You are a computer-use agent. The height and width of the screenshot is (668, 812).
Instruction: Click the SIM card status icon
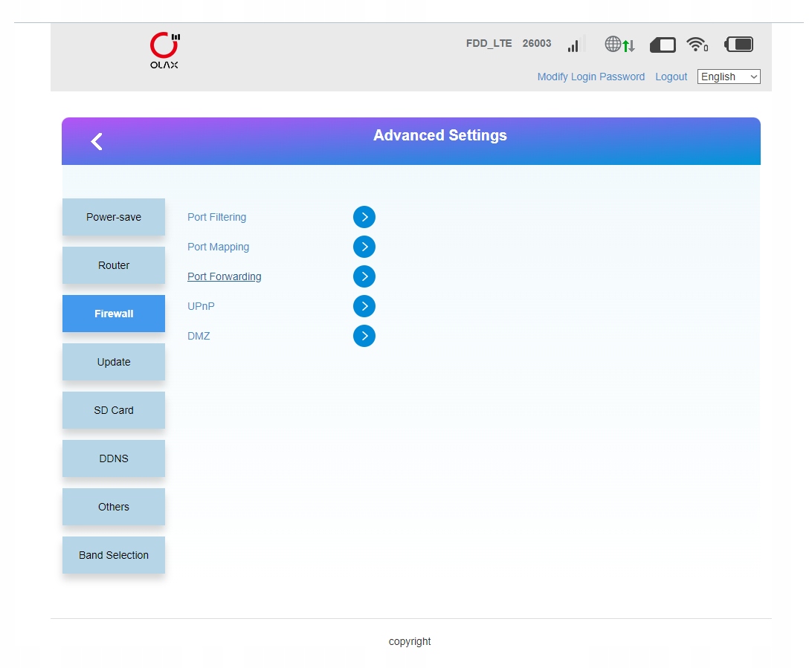tap(663, 45)
